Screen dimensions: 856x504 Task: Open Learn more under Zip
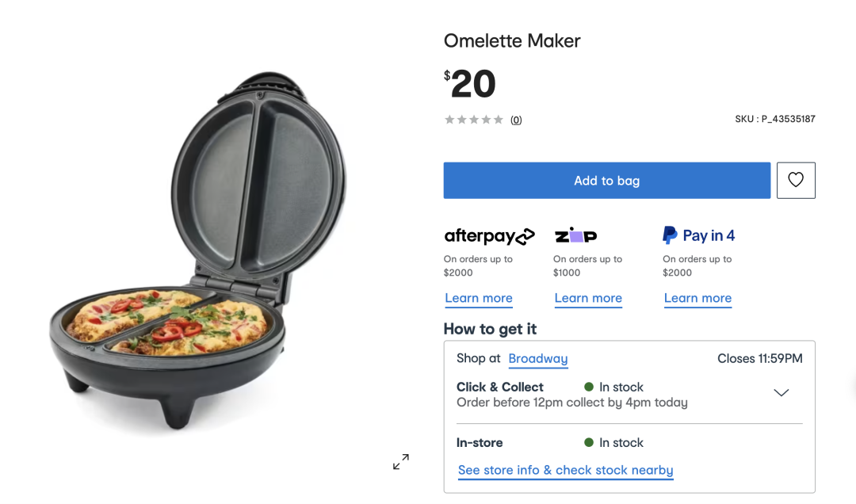pyautogui.click(x=588, y=298)
